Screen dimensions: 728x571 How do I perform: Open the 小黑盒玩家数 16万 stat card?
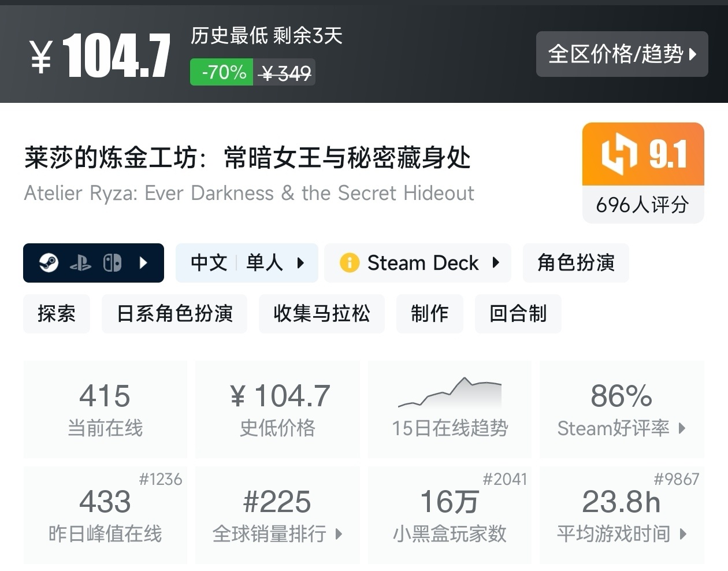[x=450, y=515]
